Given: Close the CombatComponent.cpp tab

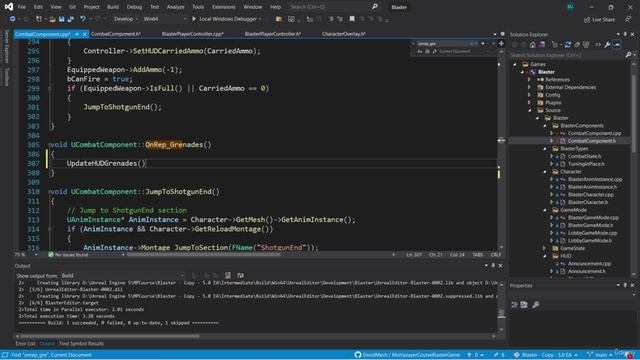Looking at the screenshot, I should (x=84, y=34).
